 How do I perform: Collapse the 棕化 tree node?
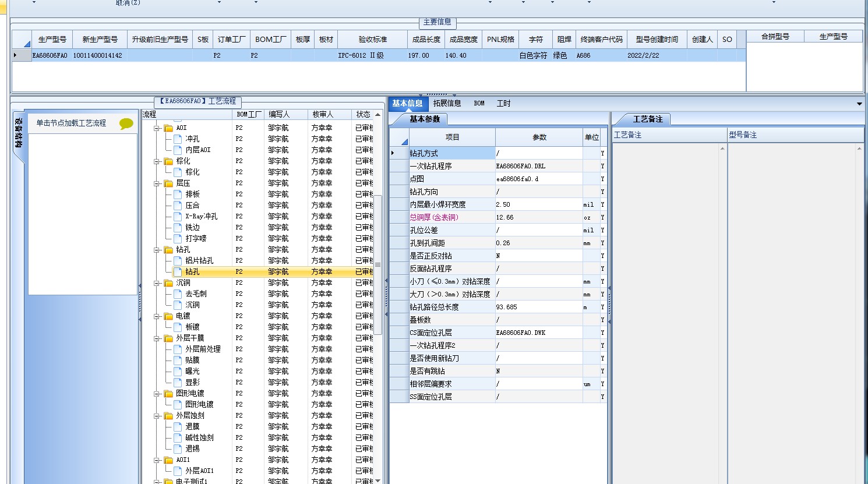157,161
